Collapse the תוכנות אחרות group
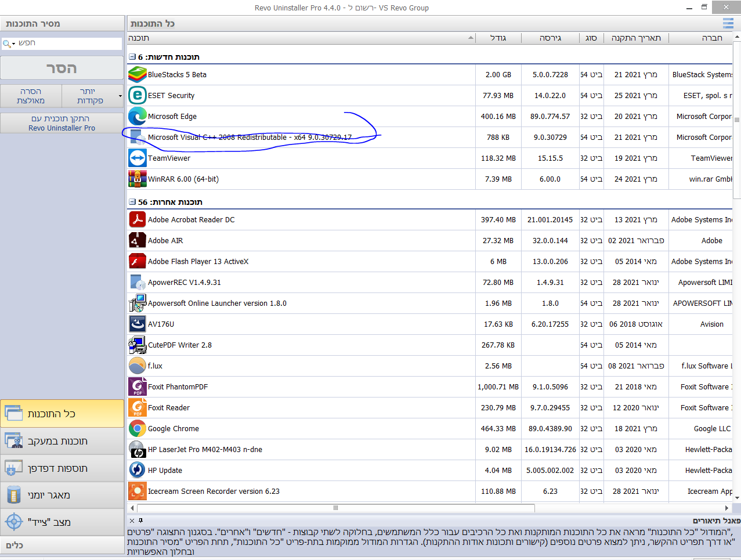 tap(132, 202)
